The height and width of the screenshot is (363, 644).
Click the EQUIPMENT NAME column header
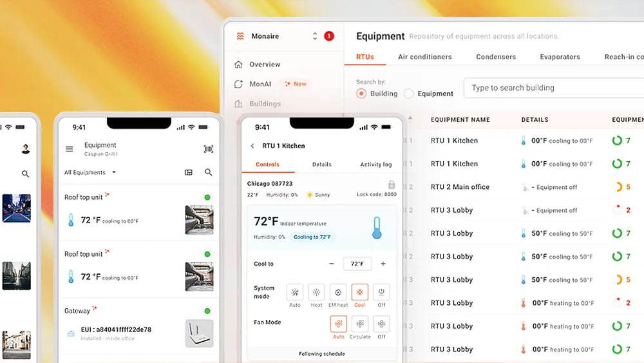coord(460,120)
